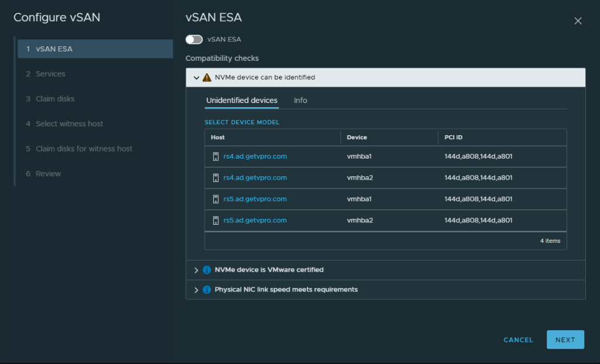The image size is (600, 364).
Task: Expand Physical NIC link speed requirements check
Action: [196, 290]
